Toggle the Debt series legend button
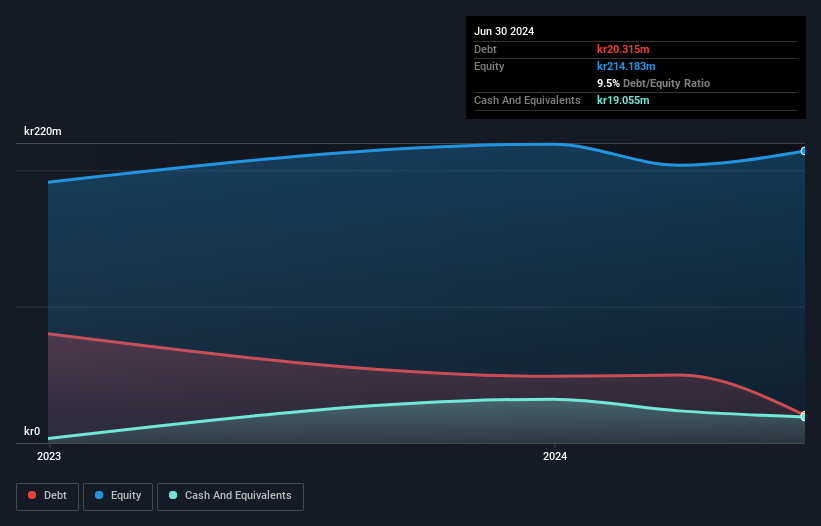821x526 pixels. click(48, 496)
